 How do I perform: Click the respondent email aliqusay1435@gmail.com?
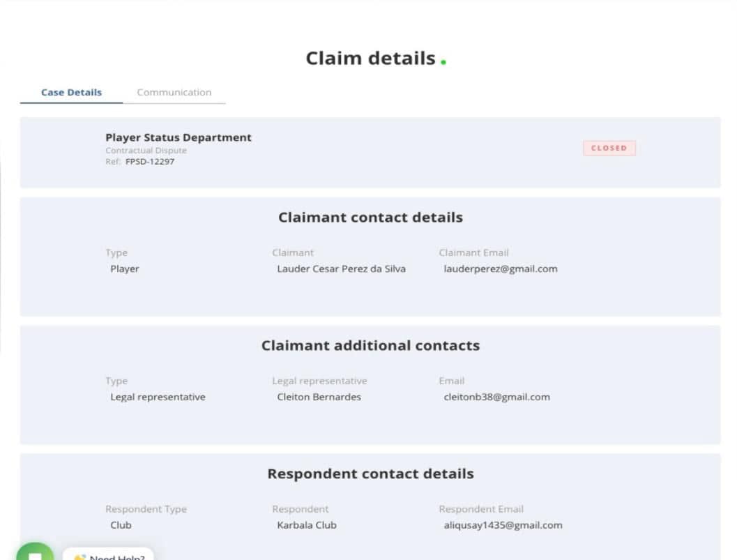tap(503, 525)
